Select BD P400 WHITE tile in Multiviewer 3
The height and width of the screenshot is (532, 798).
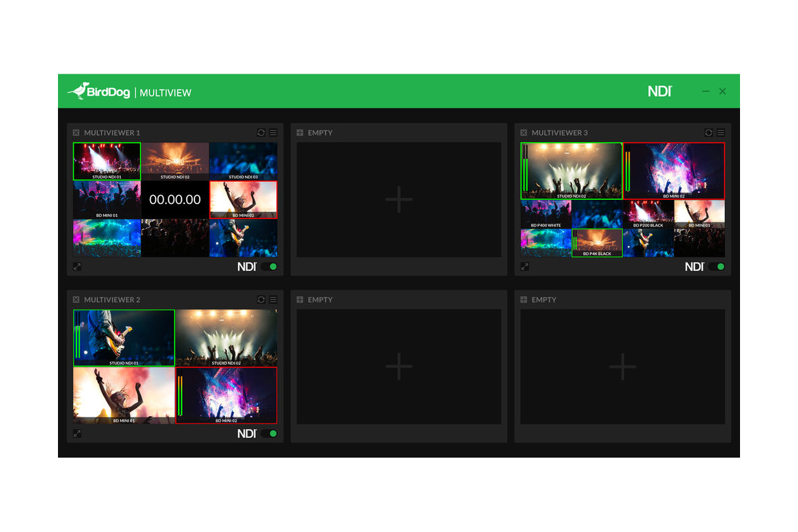pyautogui.click(x=546, y=213)
